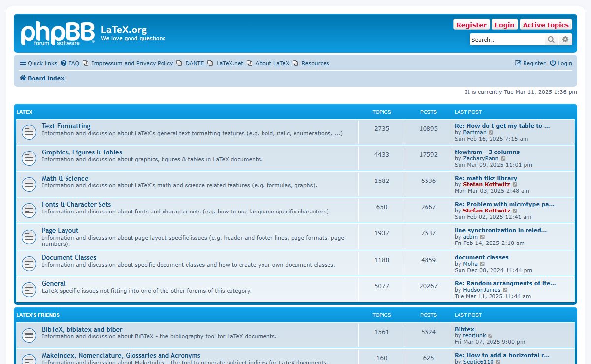Open the LATEX'S FRIENDS category heading
This screenshot has height=364, width=591.
coord(38,315)
